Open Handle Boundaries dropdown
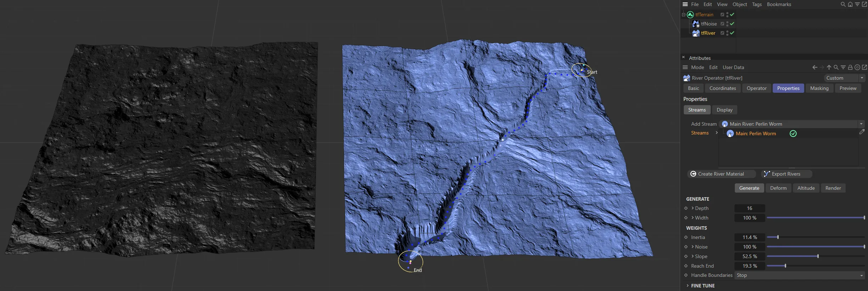Viewport: 868px width, 291px height. 800,275
